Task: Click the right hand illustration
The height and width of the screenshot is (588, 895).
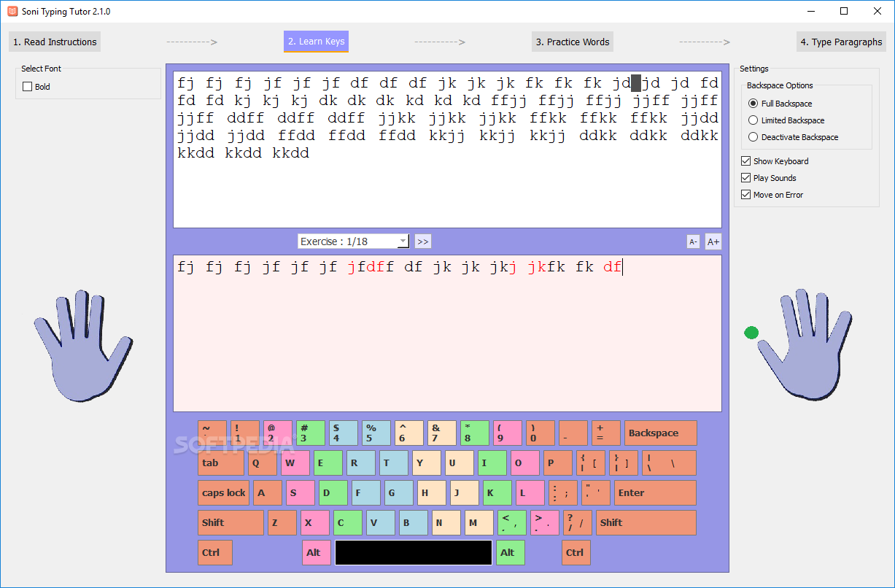Action: pos(805,346)
